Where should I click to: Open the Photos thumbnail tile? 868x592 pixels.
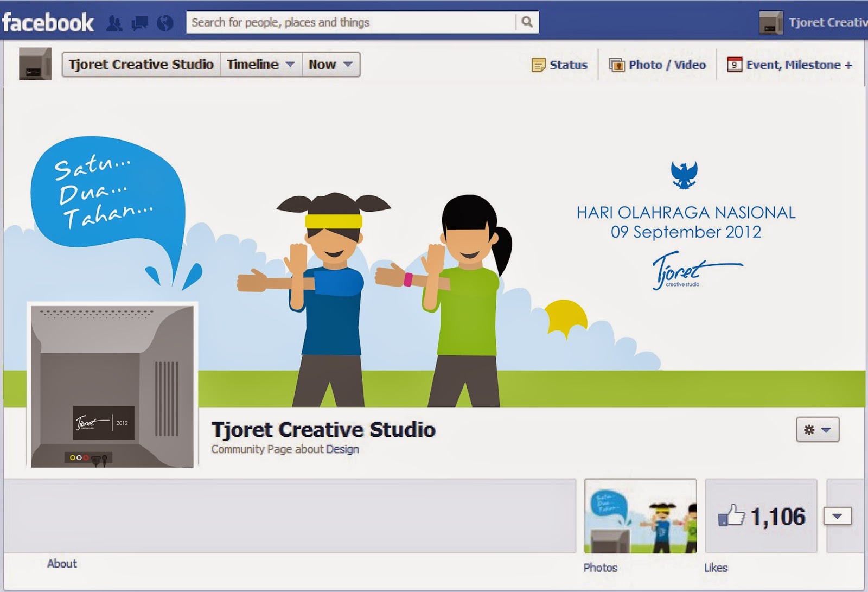pos(640,516)
